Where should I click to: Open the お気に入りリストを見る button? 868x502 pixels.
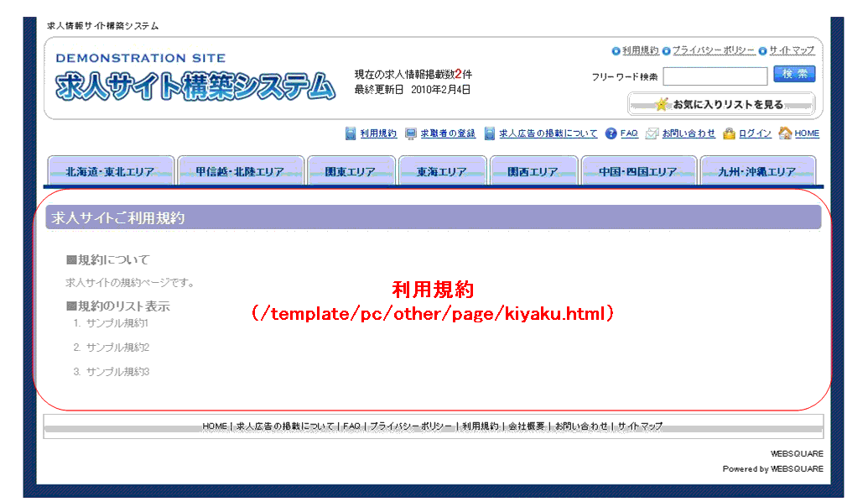click(721, 104)
